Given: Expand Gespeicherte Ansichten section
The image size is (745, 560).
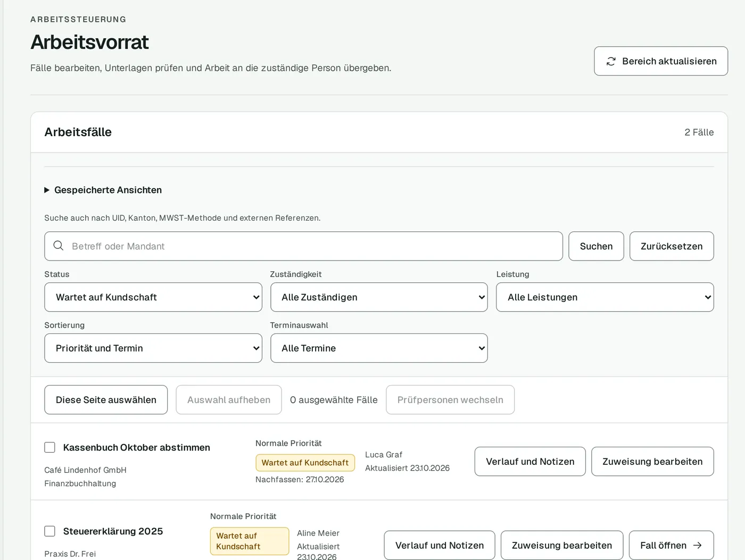Looking at the screenshot, I should 103,190.
